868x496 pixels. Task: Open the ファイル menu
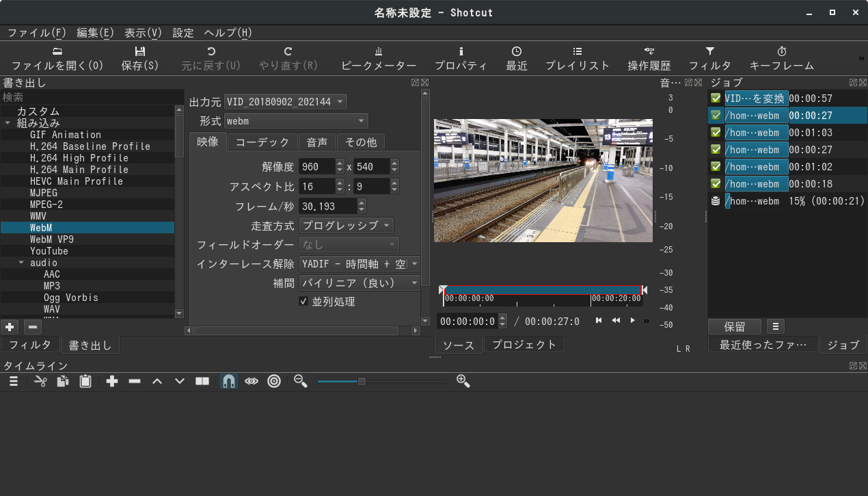coord(37,33)
